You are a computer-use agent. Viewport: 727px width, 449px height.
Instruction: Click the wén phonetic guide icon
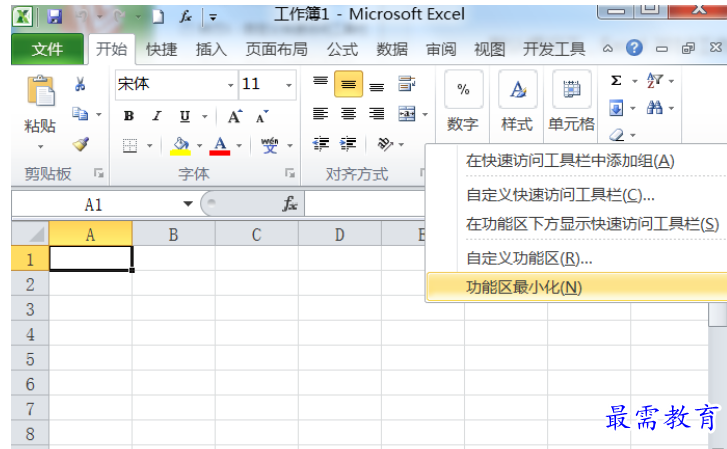270,146
